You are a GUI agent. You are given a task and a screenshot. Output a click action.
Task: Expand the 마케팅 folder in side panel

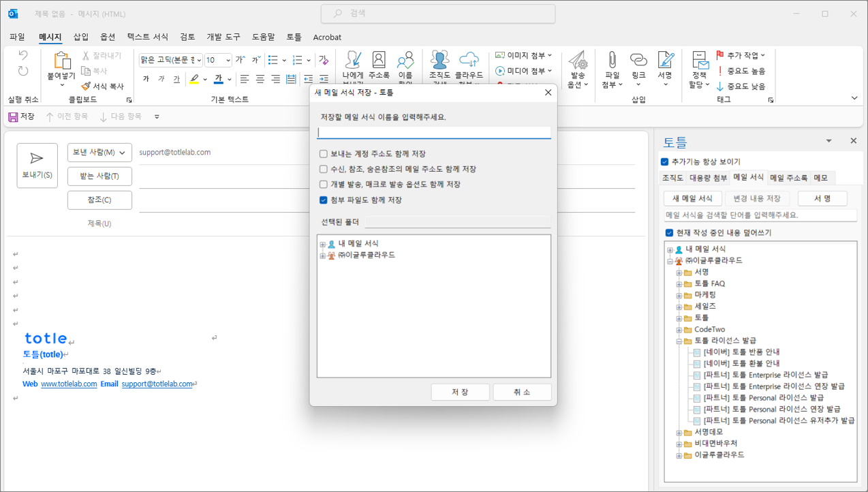click(679, 295)
